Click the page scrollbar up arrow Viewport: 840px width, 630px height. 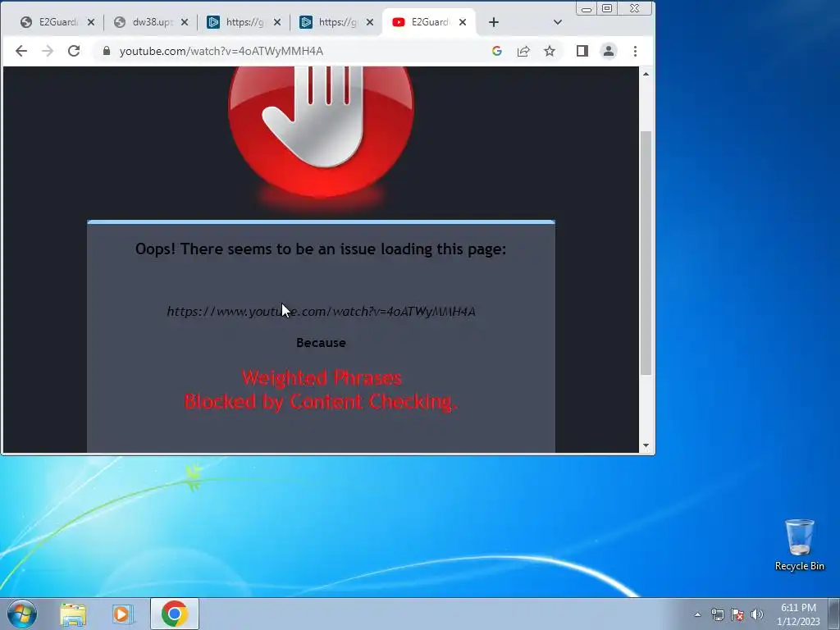point(646,73)
